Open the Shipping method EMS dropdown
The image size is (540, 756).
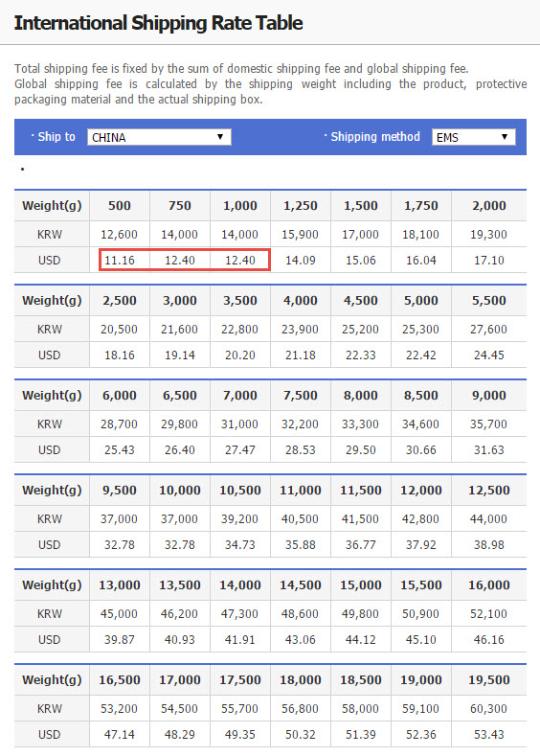click(x=474, y=137)
